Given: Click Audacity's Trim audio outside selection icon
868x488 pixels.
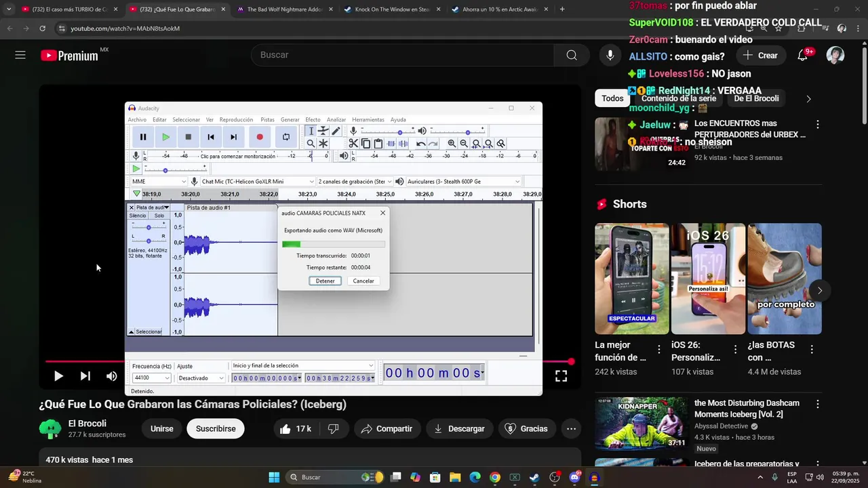Looking at the screenshot, I should [391, 144].
